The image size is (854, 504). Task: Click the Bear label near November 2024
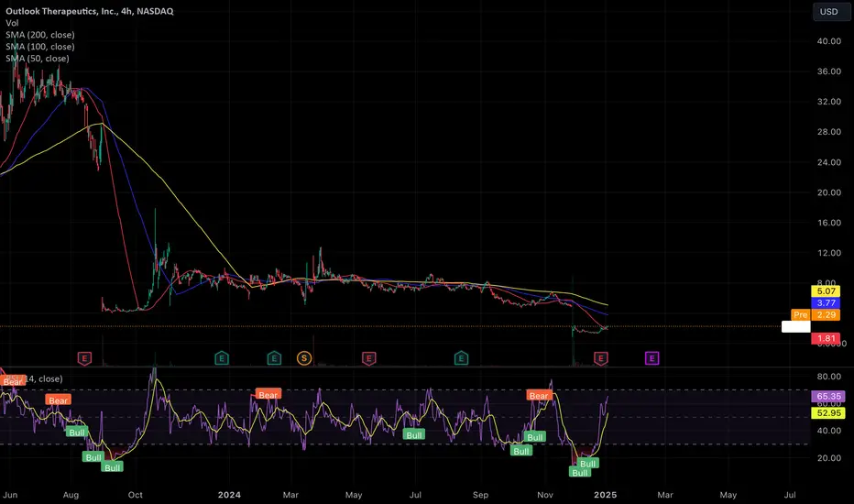click(x=539, y=396)
